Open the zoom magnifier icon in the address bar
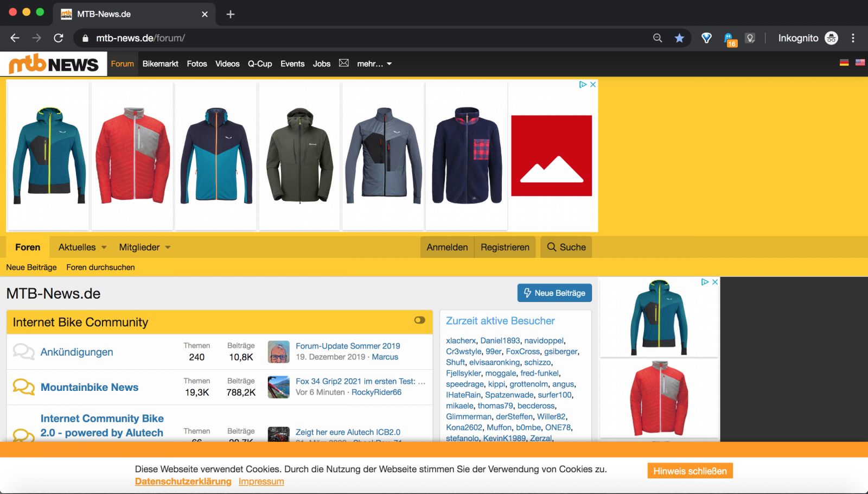 [658, 38]
